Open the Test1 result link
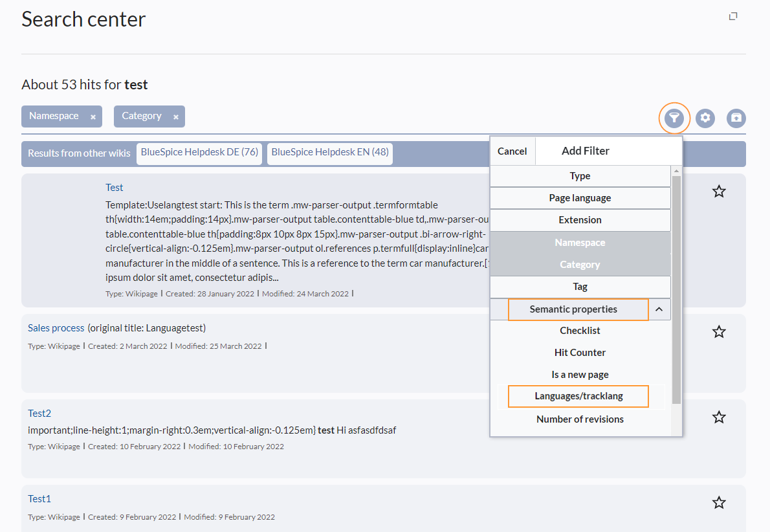770x532 pixels. coord(39,499)
